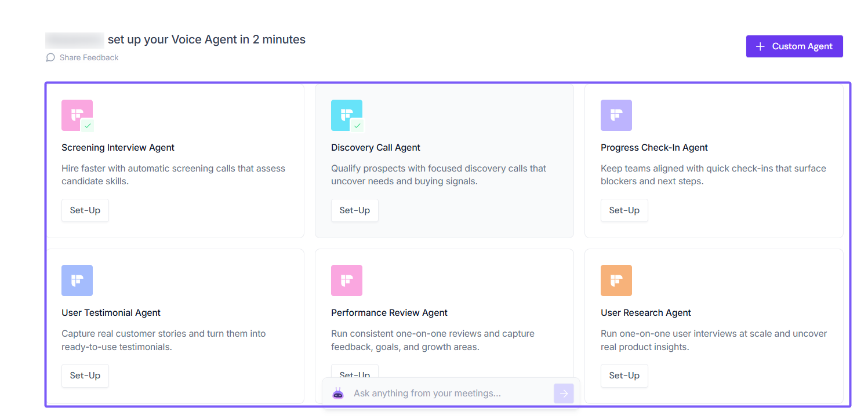Open the Share Feedback link
Screen dimensions: 868x419
(89, 57)
